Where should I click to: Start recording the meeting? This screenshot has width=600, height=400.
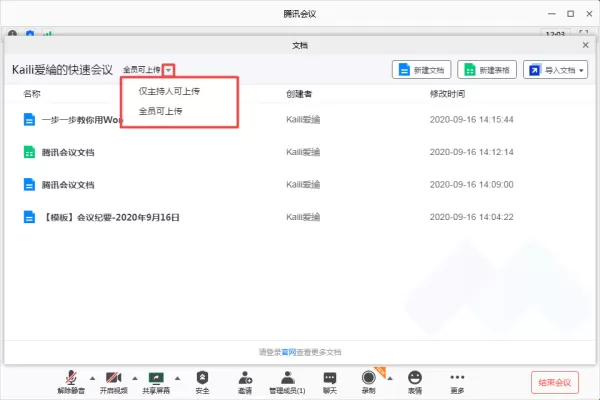[x=368, y=382]
